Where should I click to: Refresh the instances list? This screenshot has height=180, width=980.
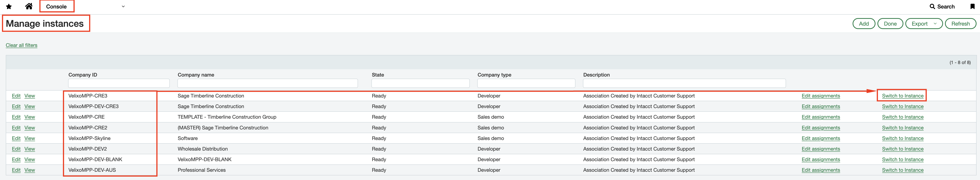[960, 23]
